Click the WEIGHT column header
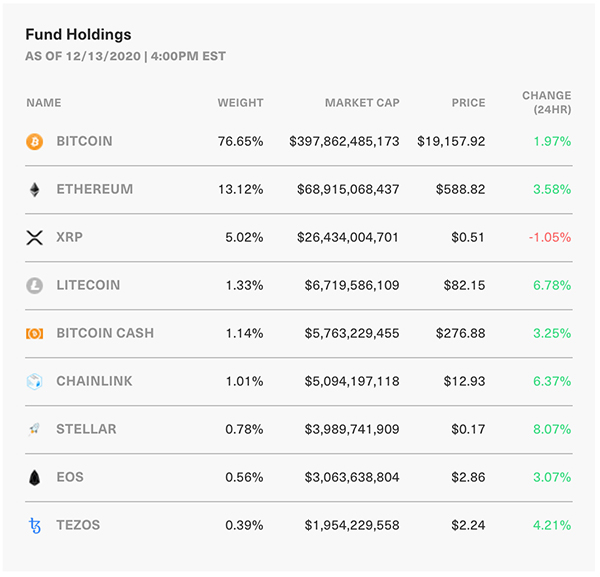The image size is (600, 577). click(240, 103)
